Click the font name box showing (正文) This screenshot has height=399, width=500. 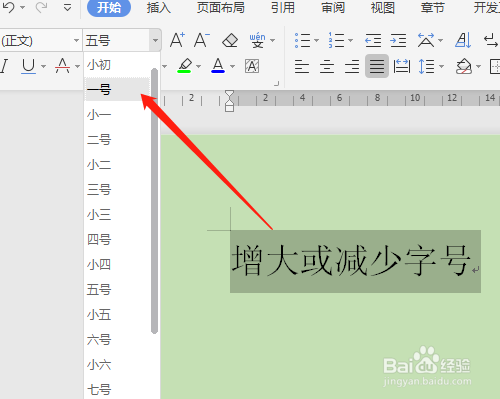tap(36, 41)
